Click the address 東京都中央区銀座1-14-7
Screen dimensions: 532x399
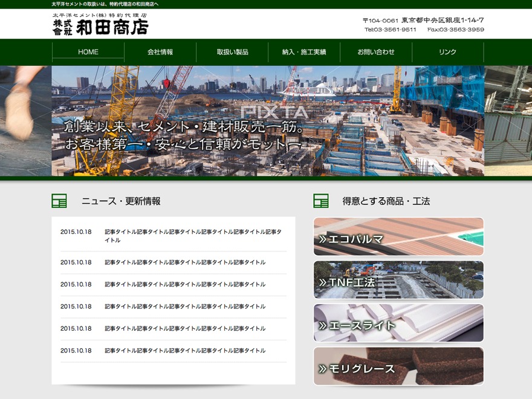(x=443, y=20)
